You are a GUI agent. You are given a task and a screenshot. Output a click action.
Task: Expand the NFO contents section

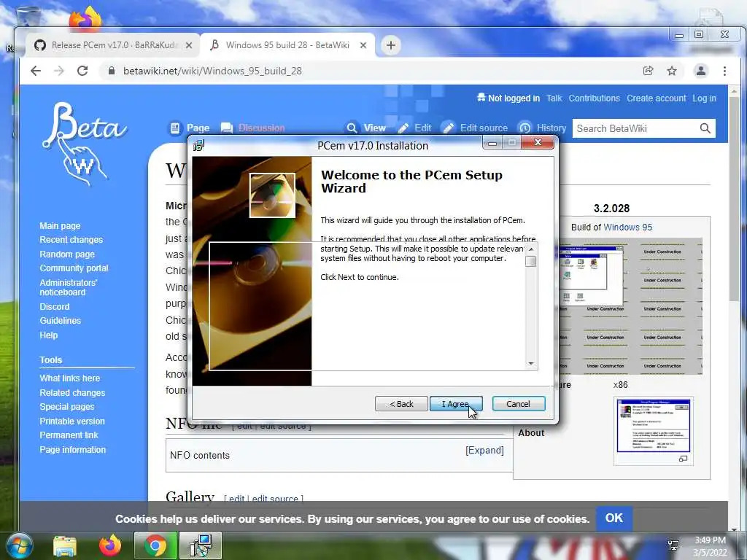point(484,451)
